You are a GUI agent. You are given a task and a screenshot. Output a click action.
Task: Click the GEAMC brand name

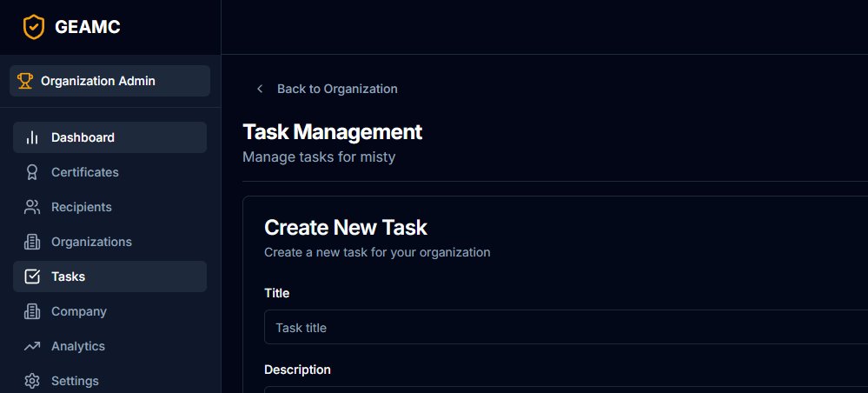point(88,27)
